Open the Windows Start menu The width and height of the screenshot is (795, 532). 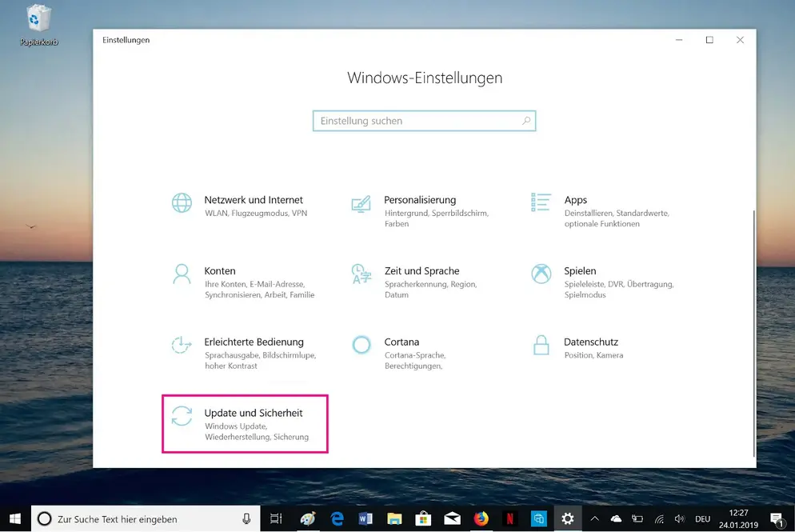coord(14,519)
